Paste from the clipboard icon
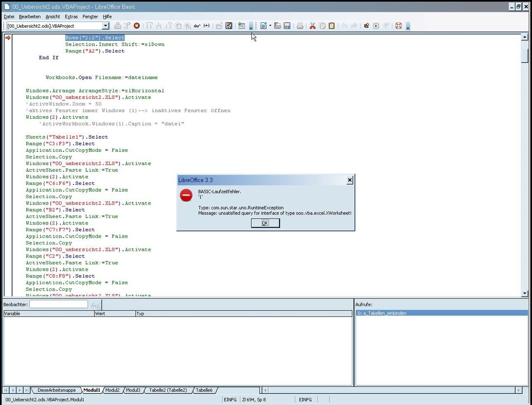The height and width of the screenshot is (405, 532). click(332, 26)
